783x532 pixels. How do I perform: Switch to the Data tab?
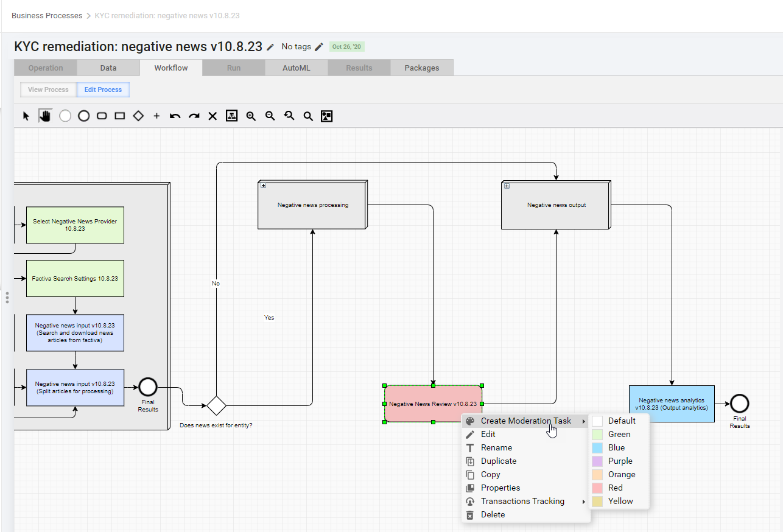click(108, 68)
